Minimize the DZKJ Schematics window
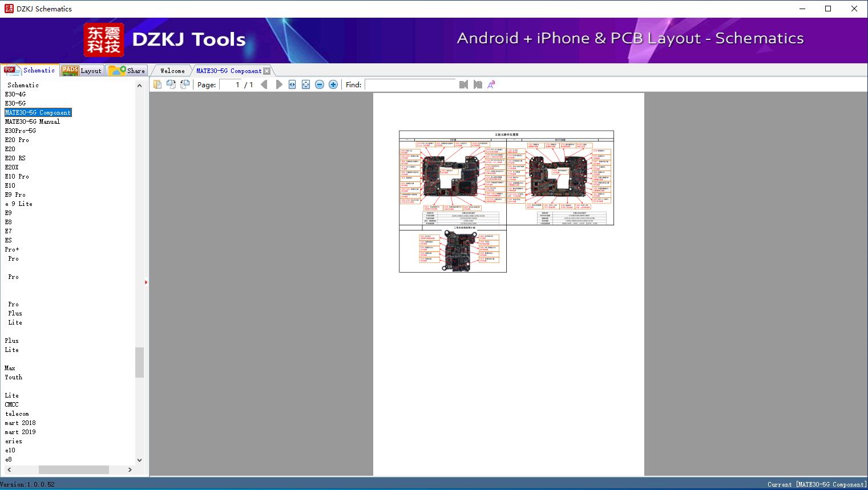 tap(802, 9)
